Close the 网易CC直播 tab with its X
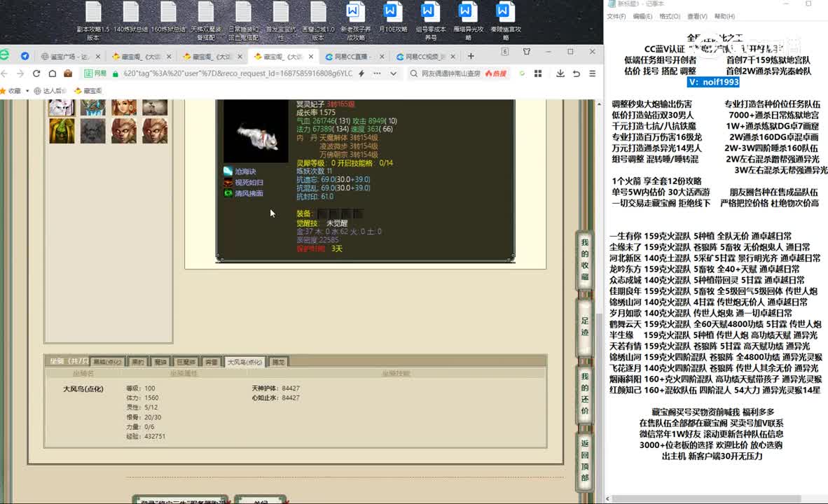 click(x=382, y=57)
